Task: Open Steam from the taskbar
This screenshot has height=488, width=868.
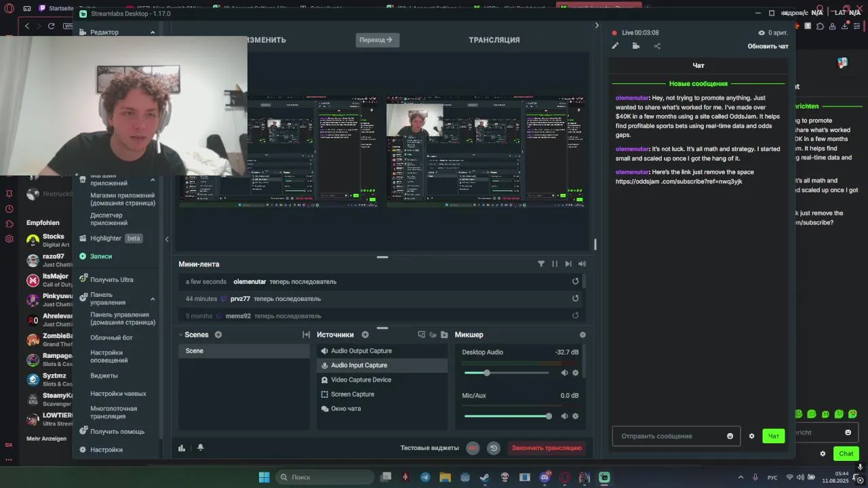Action: 485,477
